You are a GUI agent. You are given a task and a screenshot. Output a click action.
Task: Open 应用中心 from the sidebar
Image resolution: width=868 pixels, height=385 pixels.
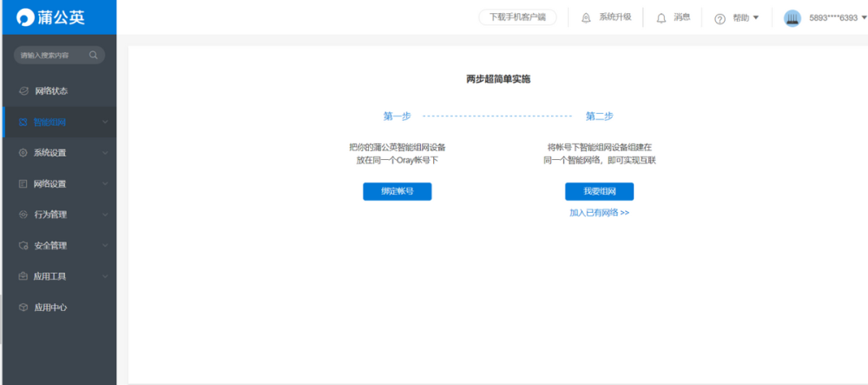(50, 308)
